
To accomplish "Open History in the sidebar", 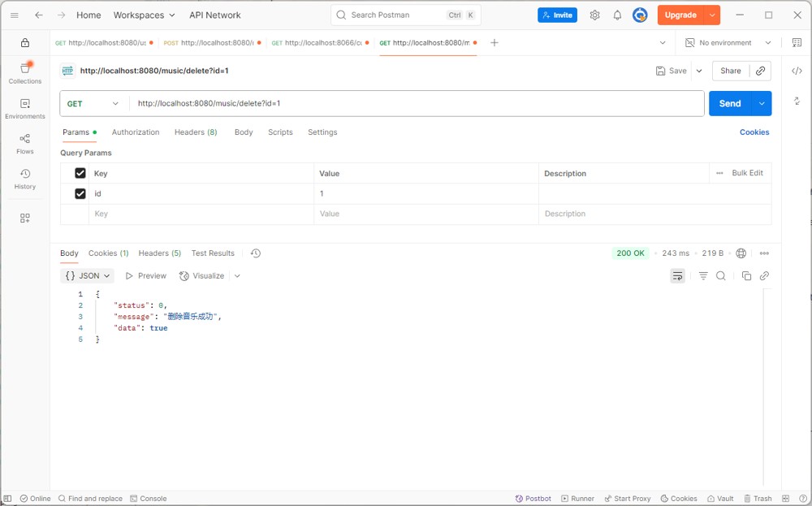I will [25, 179].
